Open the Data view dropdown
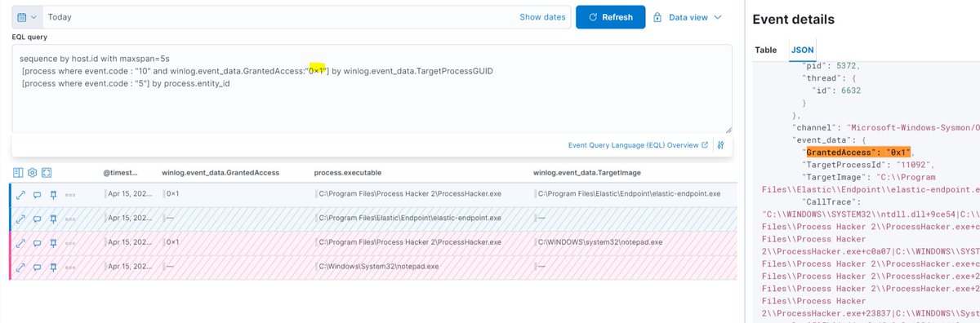The width and height of the screenshot is (980, 323). pos(688,17)
